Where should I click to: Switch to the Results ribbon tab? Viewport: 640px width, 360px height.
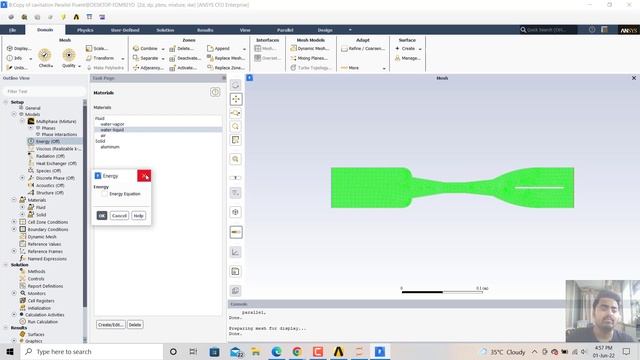coord(205,30)
